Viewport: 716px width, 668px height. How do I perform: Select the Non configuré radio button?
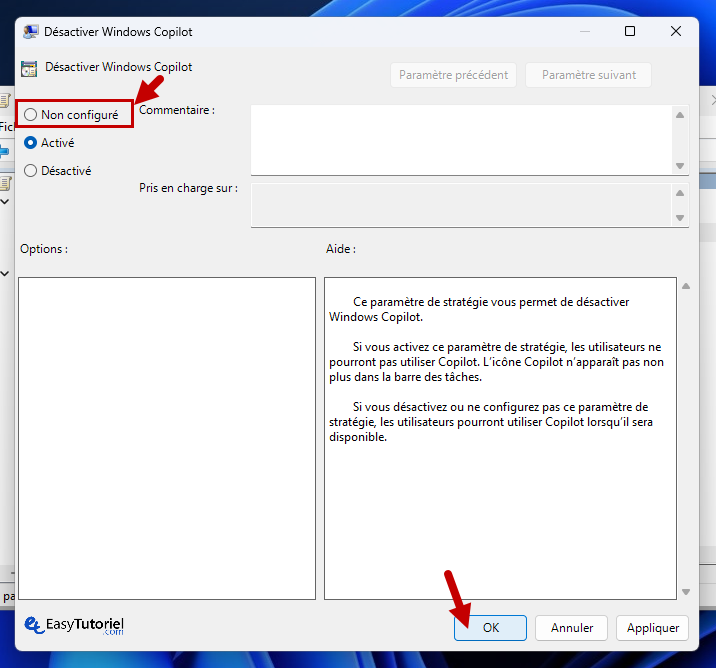click(31, 115)
